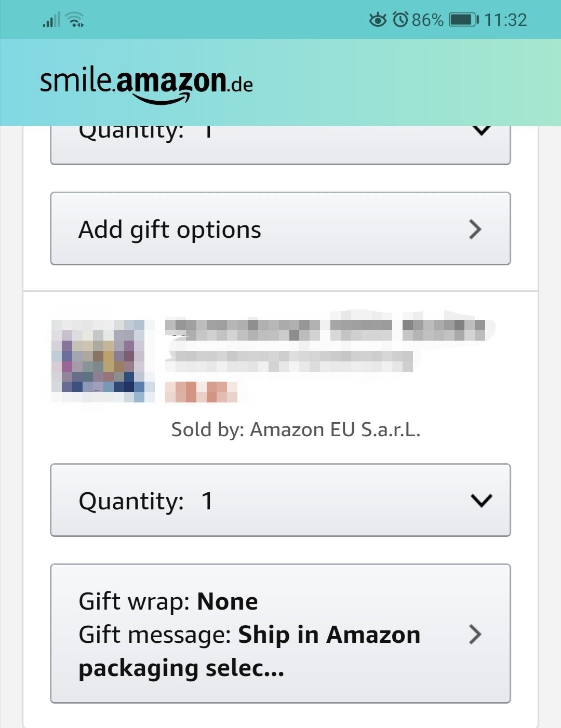Click the right arrow beside Add gift options
This screenshot has width=561, height=728.
[475, 229]
